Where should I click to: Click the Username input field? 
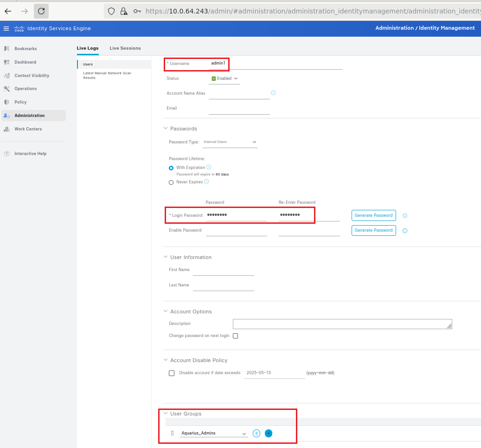(x=275, y=64)
